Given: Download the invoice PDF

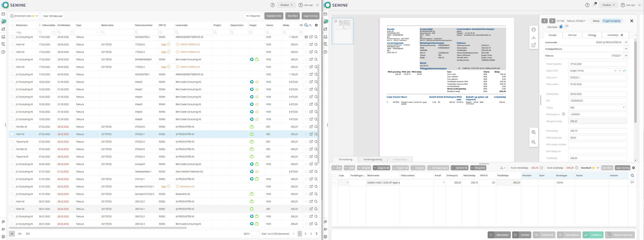Looking at the screenshot, I should coord(534,37).
